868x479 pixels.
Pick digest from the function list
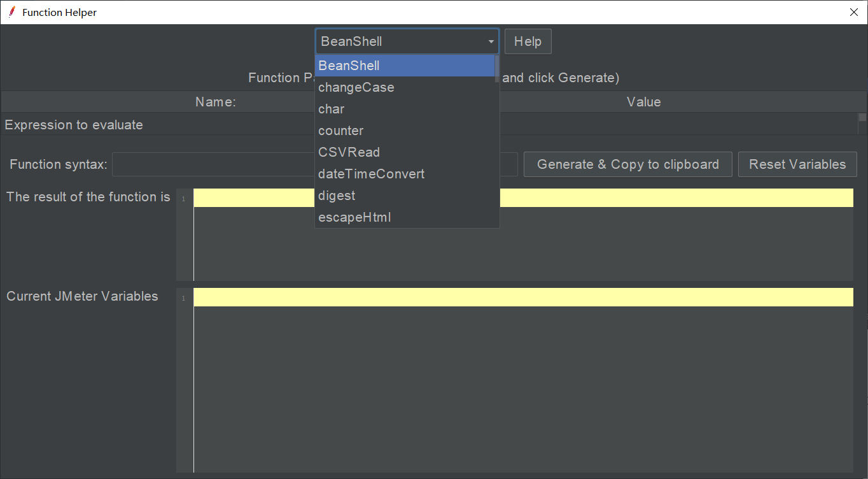[x=405, y=196]
